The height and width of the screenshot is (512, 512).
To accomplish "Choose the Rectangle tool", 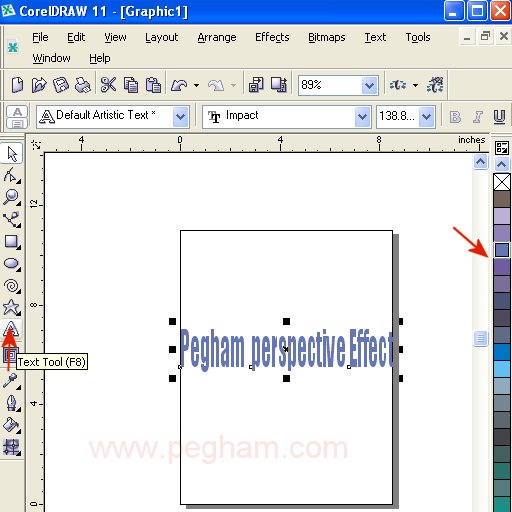I will tap(12, 242).
